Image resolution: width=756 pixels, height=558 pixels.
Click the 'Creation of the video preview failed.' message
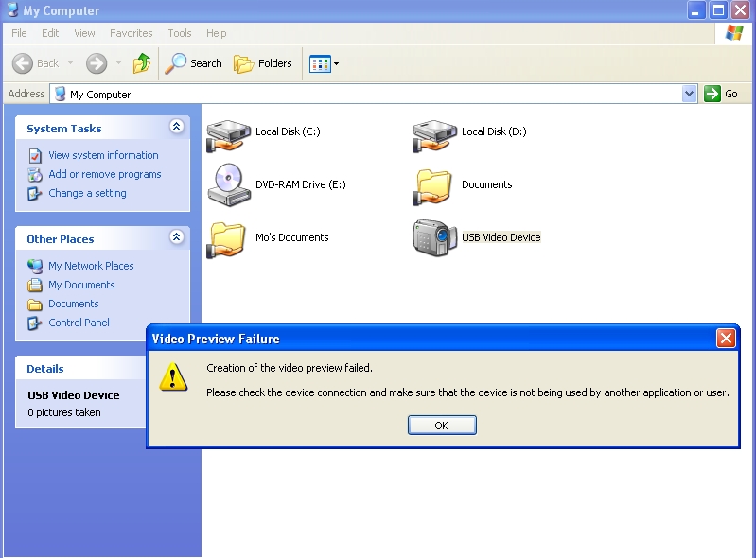290,368
